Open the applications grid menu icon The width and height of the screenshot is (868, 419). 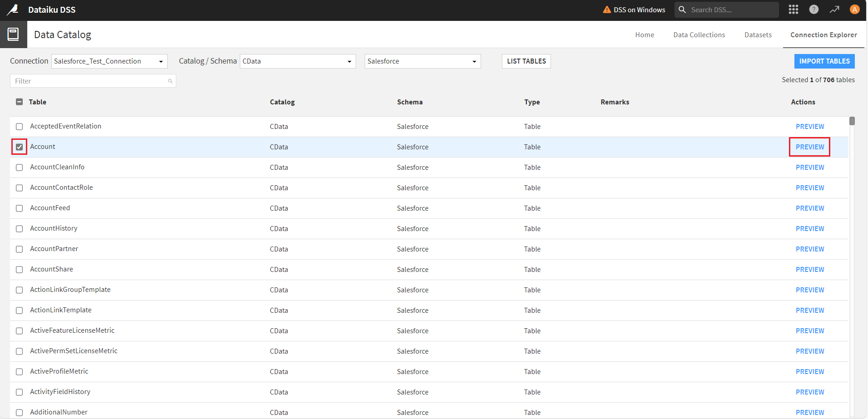tap(794, 10)
